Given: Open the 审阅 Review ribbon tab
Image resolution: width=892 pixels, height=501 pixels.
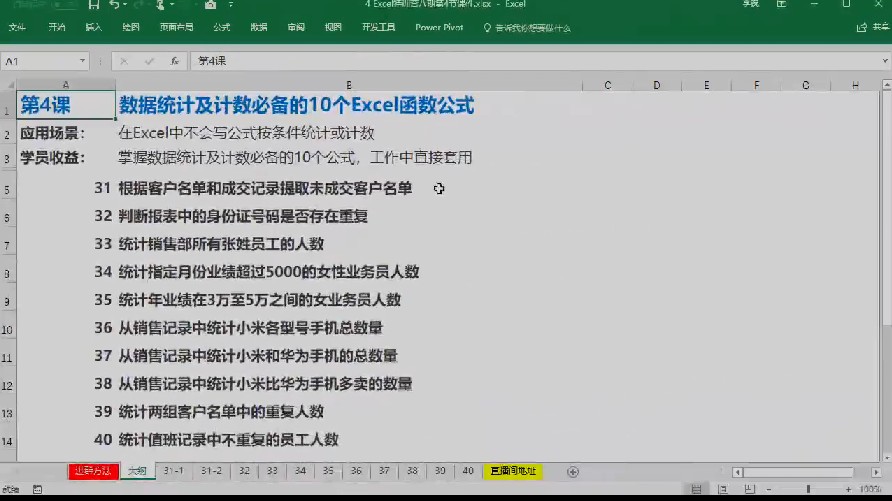Looking at the screenshot, I should tap(296, 27).
